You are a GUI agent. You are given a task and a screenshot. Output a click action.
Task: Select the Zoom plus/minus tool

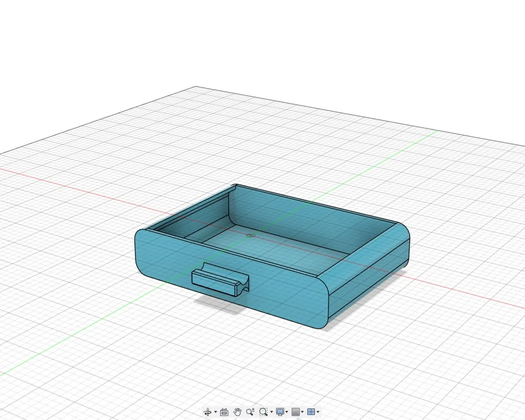(250, 412)
